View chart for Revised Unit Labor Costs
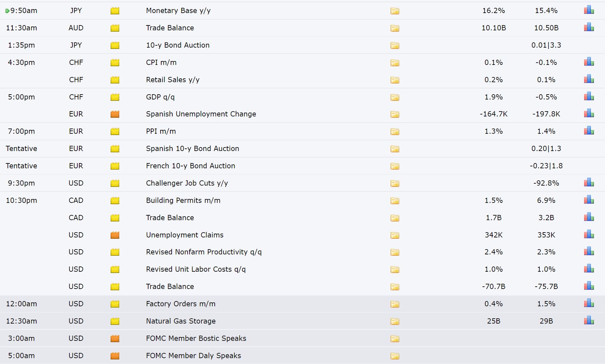 click(589, 269)
